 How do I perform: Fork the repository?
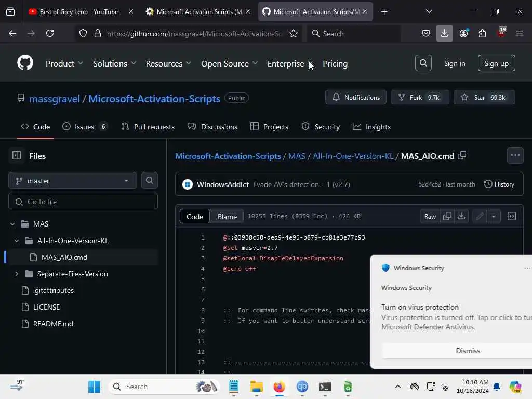click(x=420, y=97)
